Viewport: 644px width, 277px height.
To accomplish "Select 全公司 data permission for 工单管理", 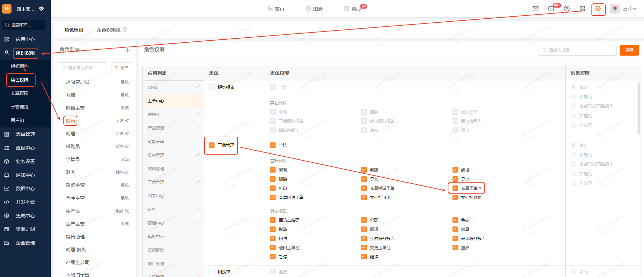I will coord(573,183).
